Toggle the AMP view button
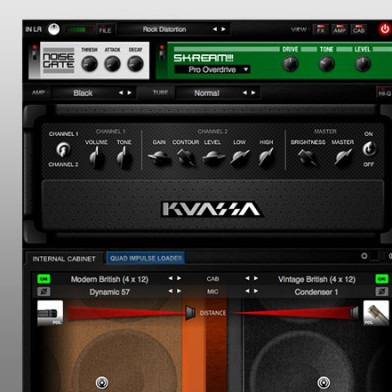The image size is (392, 392). coord(340,29)
